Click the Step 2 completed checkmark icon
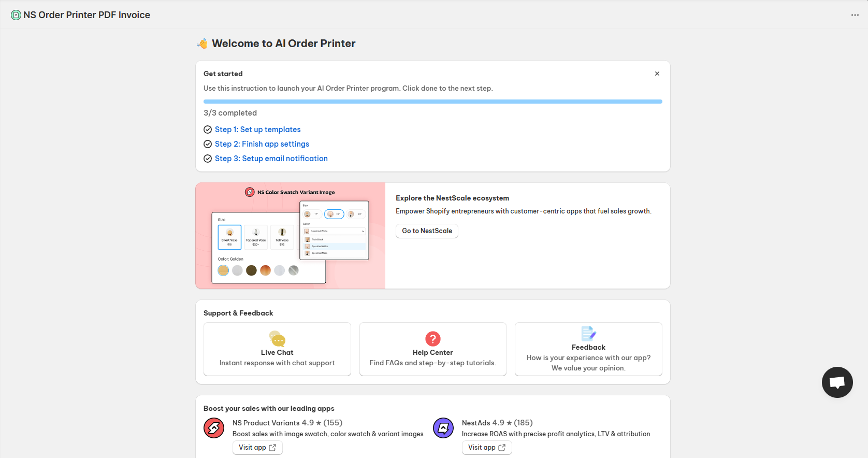This screenshot has height=458, width=868. tap(208, 144)
